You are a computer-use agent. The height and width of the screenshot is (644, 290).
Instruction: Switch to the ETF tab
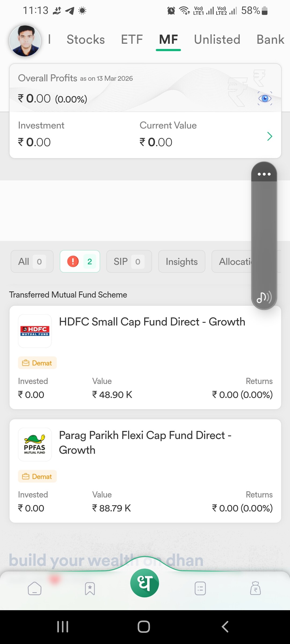tap(132, 40)
